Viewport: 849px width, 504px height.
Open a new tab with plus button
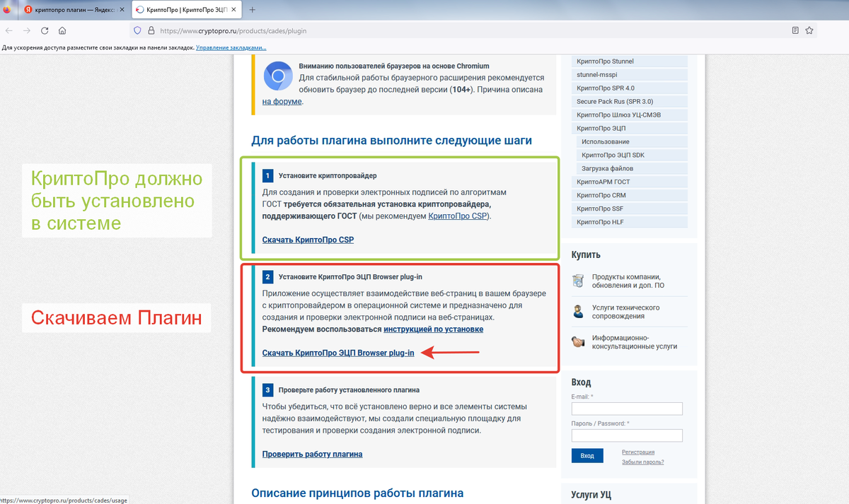click(x=253, y=10)
